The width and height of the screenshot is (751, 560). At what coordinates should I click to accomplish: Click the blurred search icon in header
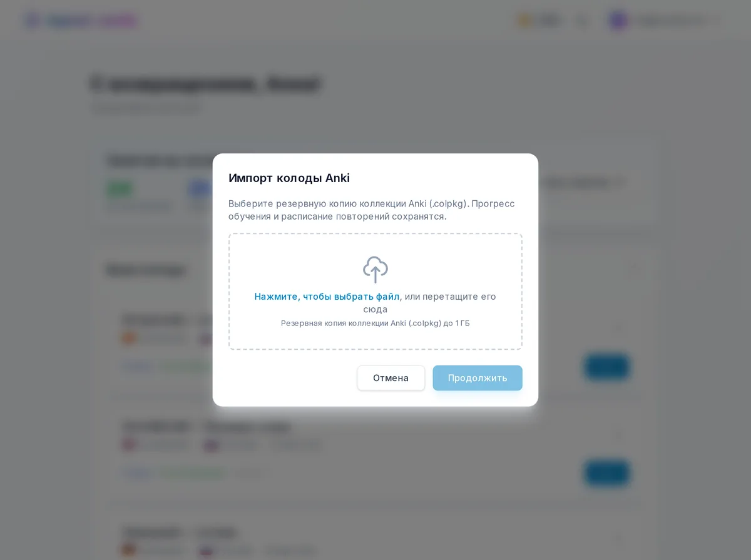pyautogui.click(x=582, y=21)
